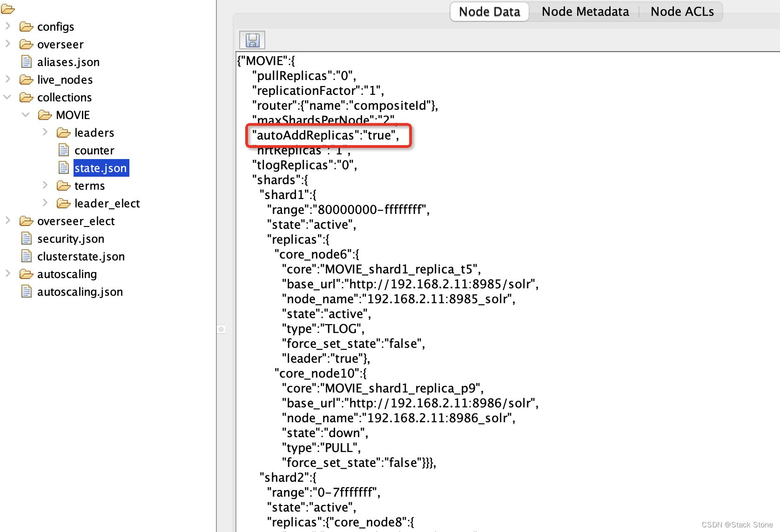Click the save node data icon
Viewport: 780px width, 532px height.
(252, 40)
